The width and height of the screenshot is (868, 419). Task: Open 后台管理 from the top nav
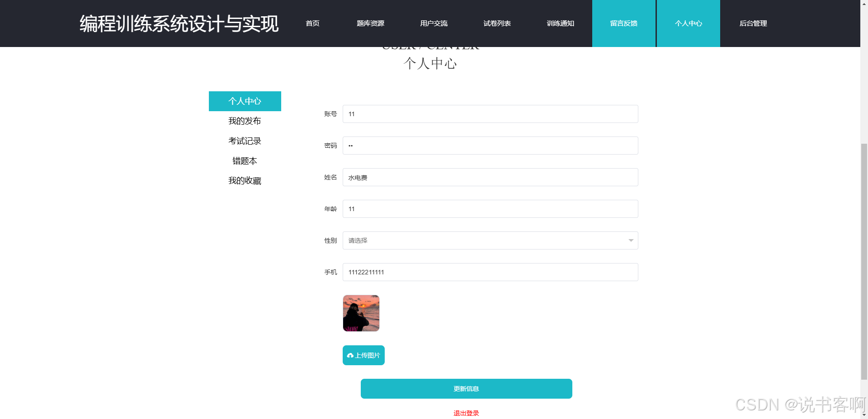coord(753,24)
